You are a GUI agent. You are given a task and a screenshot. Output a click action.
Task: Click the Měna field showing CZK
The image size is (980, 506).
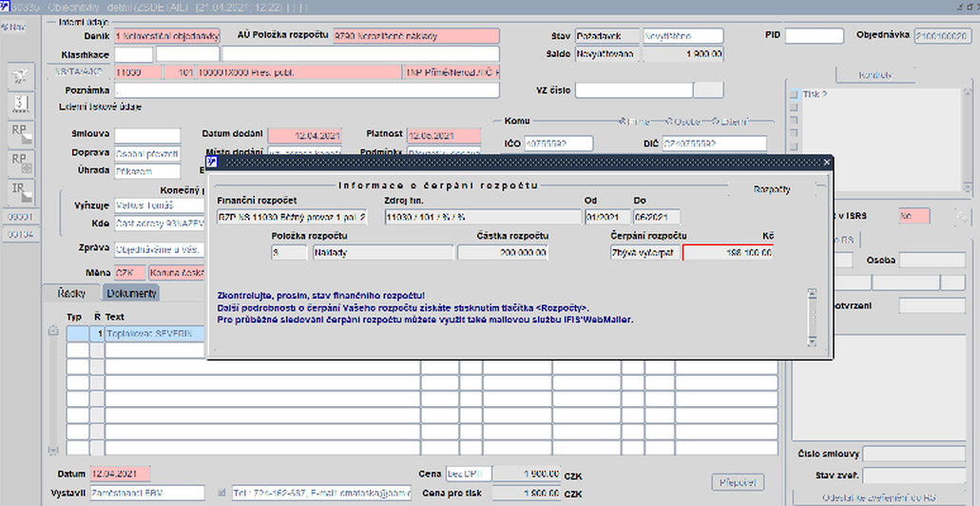(129, 273)
